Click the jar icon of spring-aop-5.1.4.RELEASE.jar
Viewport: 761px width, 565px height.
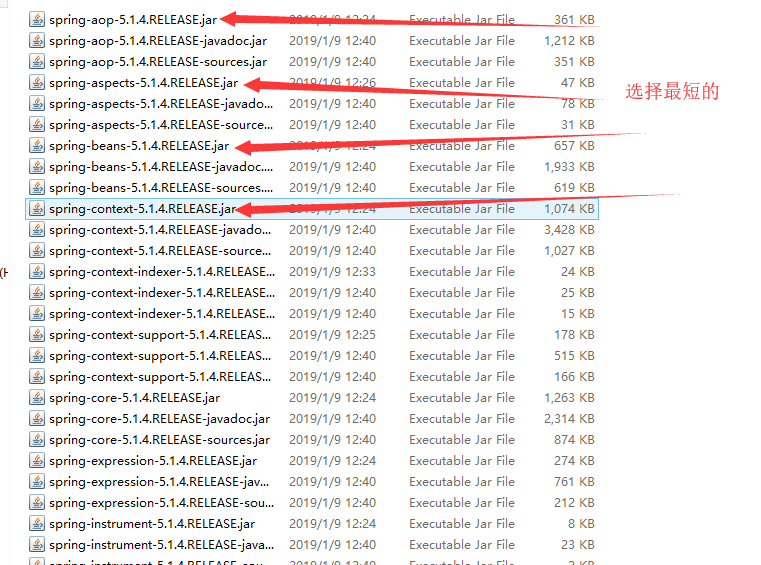click(x=37, y=19)
